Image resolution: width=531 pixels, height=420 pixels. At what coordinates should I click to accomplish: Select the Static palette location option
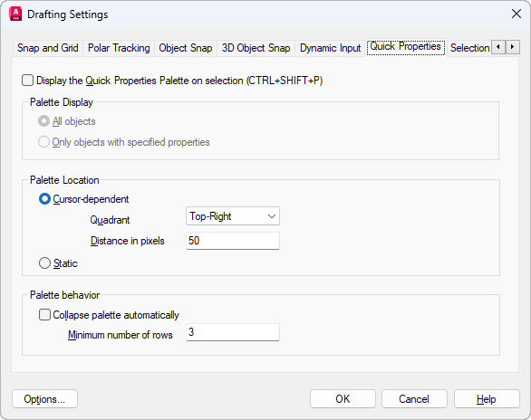(44, 263)
